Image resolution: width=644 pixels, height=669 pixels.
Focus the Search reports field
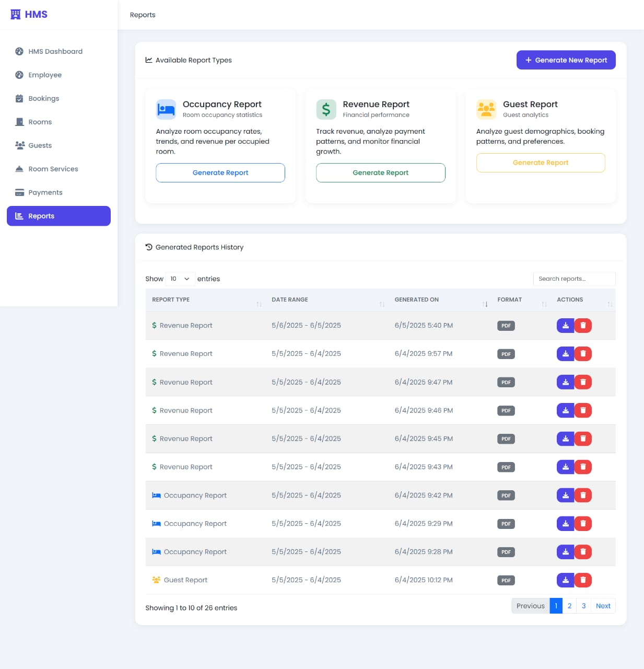click(574, 279)
